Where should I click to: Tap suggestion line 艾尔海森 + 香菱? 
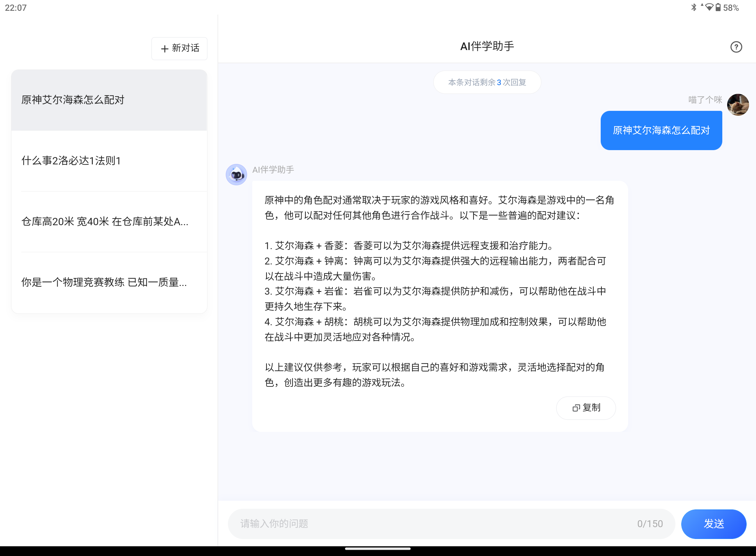click(409, 246)
